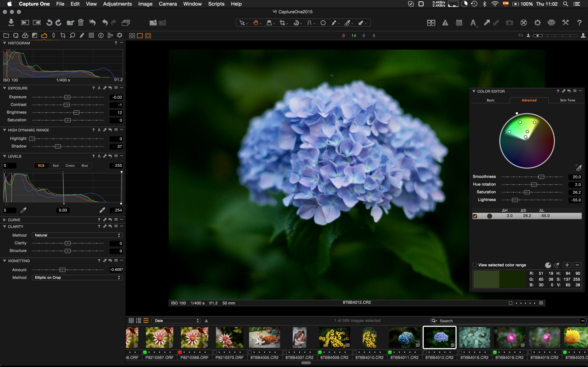The width and height of the screenshot is (588, 367).
Task: Enable View selected color range checkbox
Action: point(475,265)
